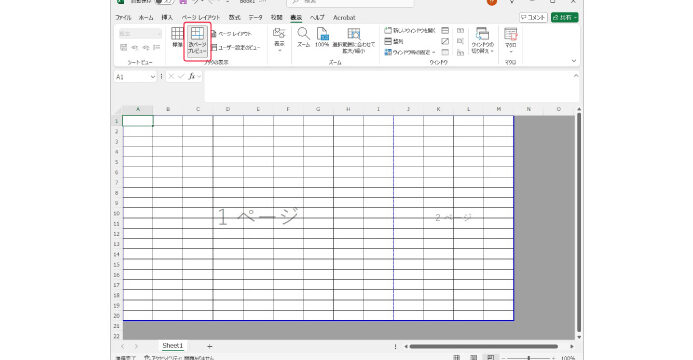
Task: Switch to Normal view in status bar
Action: coord(457,358)
